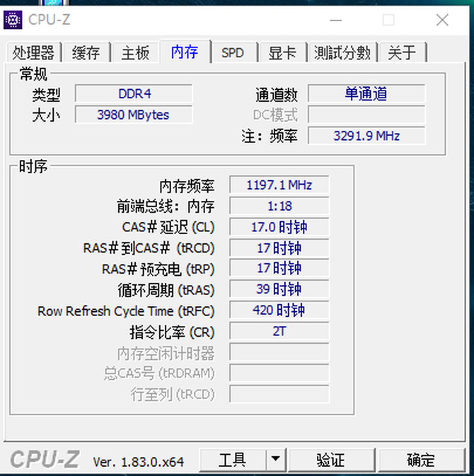Click the 验证 button
474x476 pixels.
[331, 460]
